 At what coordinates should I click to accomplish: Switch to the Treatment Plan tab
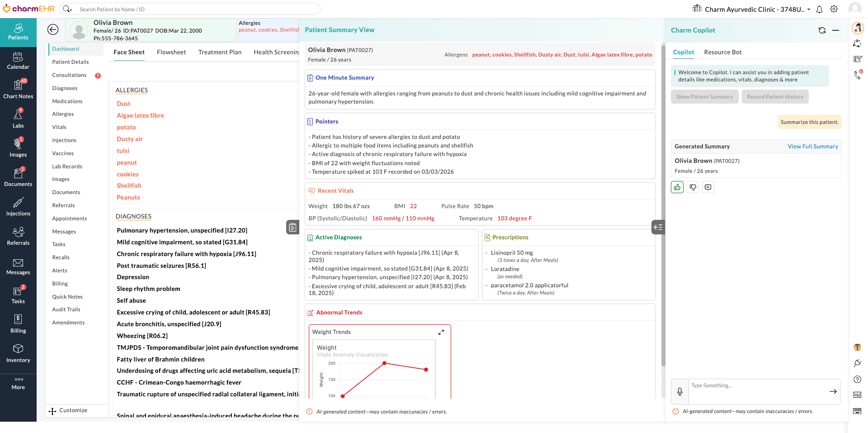[220, 52]
